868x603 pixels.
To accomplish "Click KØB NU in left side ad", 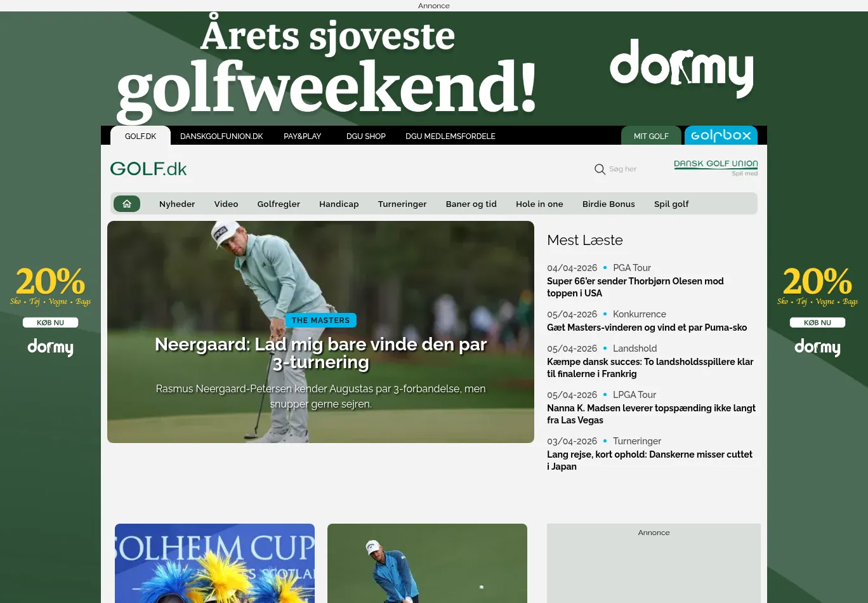I will (50, 322).
